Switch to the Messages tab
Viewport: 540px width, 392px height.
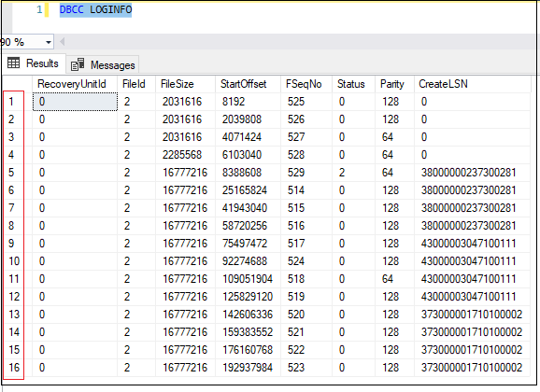[103, 64]
